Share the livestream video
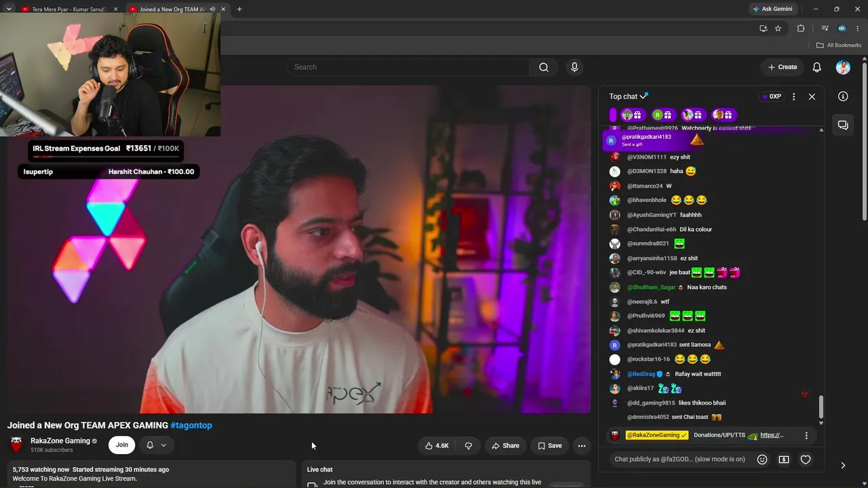868x488 pixels. pyautogui.click(x=505, y=445)
